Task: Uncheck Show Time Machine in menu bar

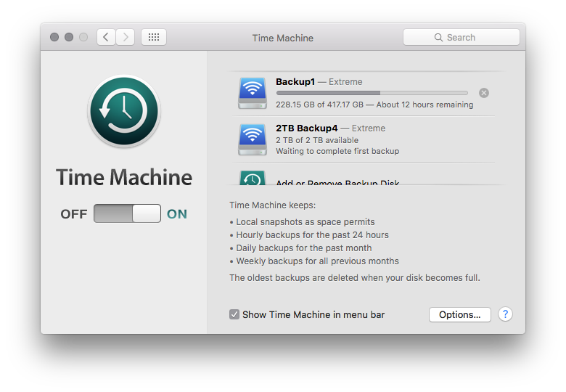Action: tap(234, 314)
